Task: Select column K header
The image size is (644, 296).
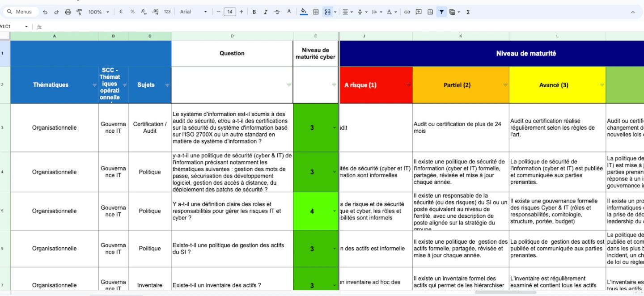Action: (x=461, y=36)
